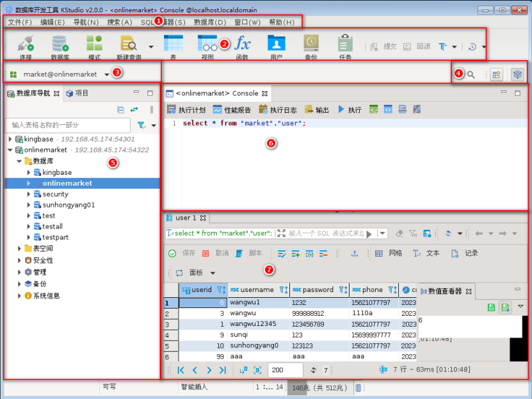Open the market@onlinemarket schema dropdown
Image resolution: width=532 pixels, height=399 pixels.
click(x=107, y=75)
